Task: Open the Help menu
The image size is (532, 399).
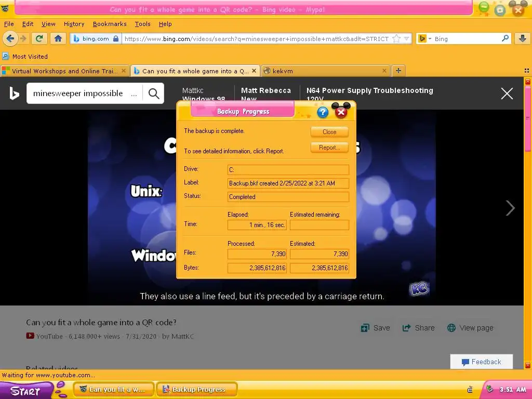Action: click(x=165, y=24)
